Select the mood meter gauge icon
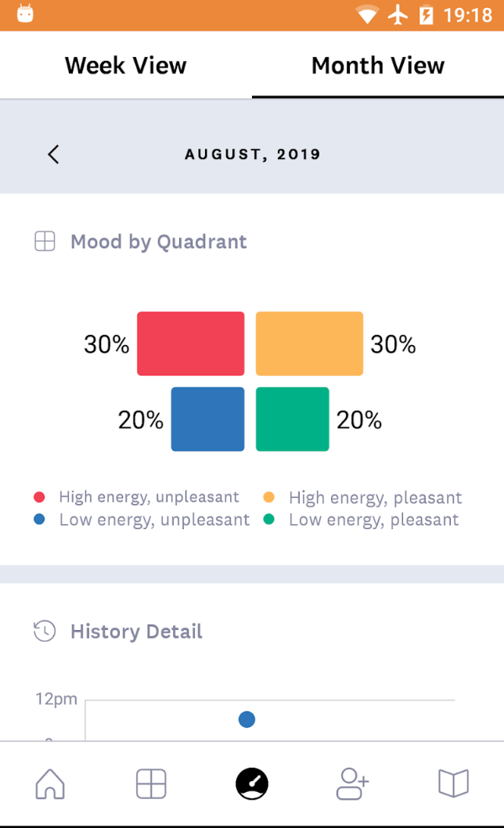The image size is (504, 828). click(x=252, y=783)
